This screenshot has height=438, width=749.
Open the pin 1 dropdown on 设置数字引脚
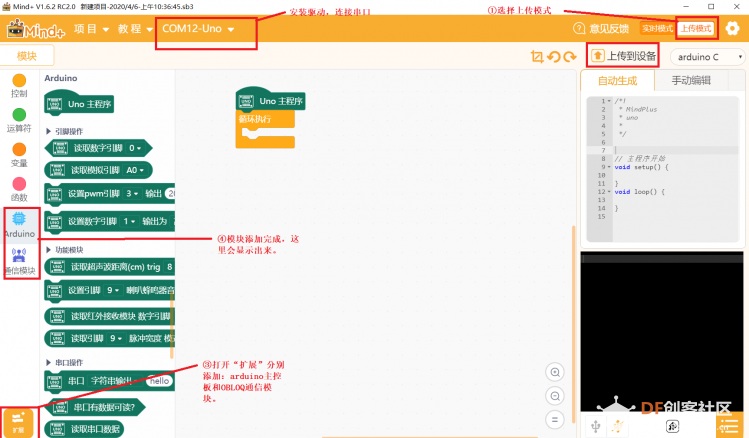pyautogui.click(x=129, y=221)
